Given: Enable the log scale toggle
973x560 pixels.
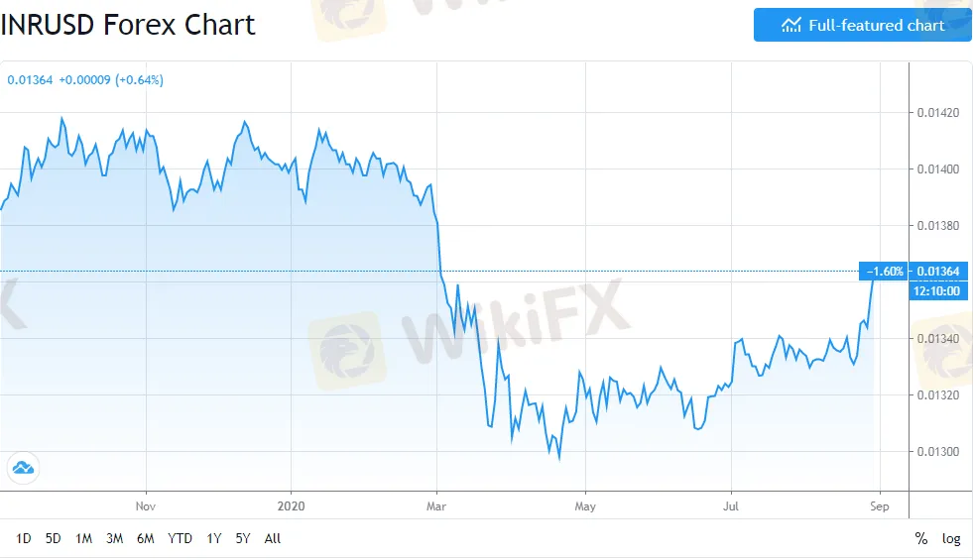Looking at the screenshot, I should pyautogui.click(x=951, y=539).
